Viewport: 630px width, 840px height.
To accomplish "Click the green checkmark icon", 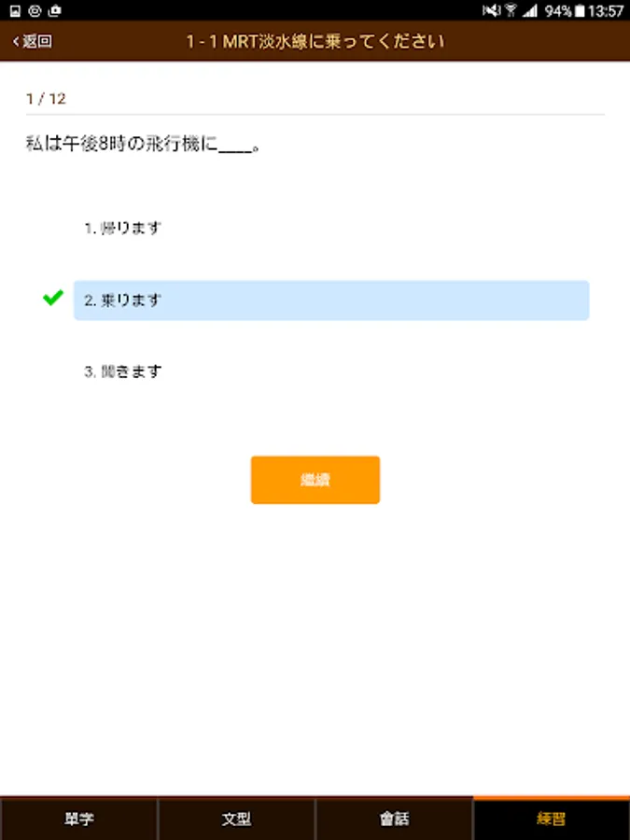I will coord(53,298).
